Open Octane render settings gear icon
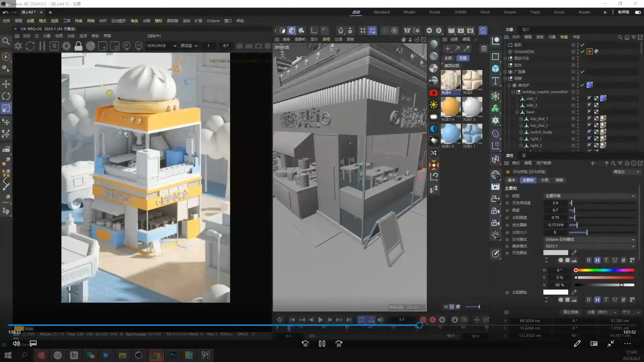The width and height of the screenshot is (644, 362). pyautogui.click(x=66, y=46)
